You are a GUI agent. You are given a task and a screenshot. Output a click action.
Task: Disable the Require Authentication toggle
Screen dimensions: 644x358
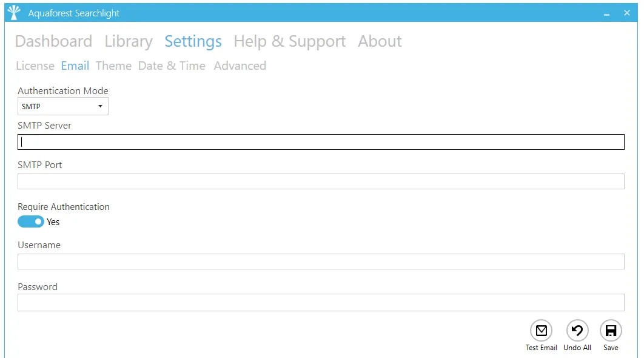click(31, 221)
